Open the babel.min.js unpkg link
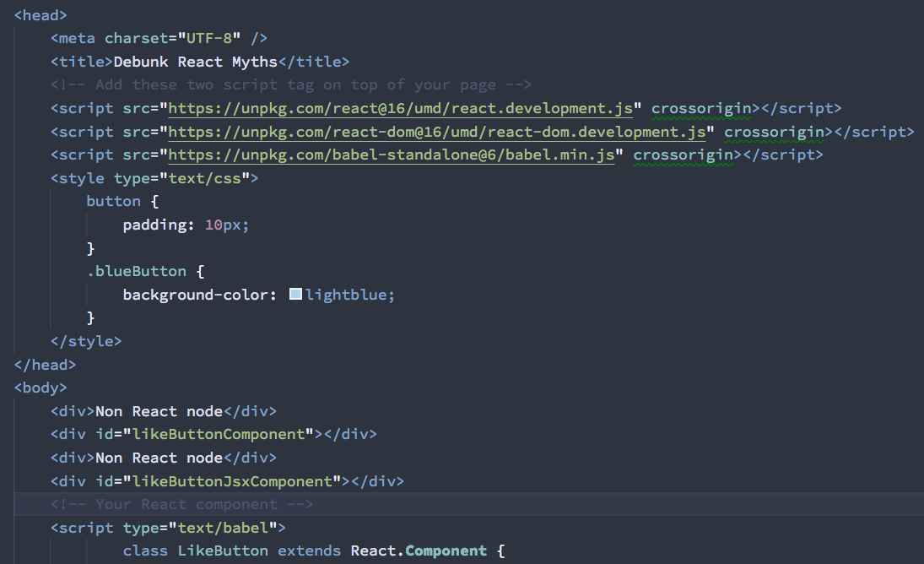The image size is (924, 564). pyautogui.click(x=388, y=155)
